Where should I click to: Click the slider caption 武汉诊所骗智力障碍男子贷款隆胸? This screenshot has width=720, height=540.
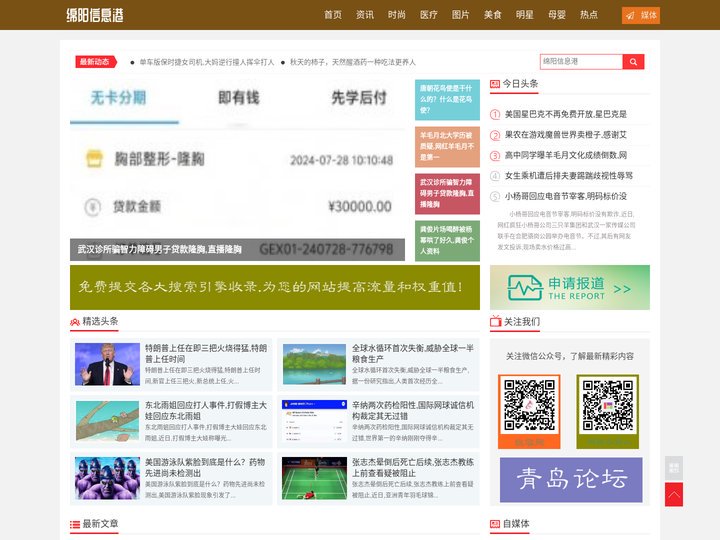160,249
